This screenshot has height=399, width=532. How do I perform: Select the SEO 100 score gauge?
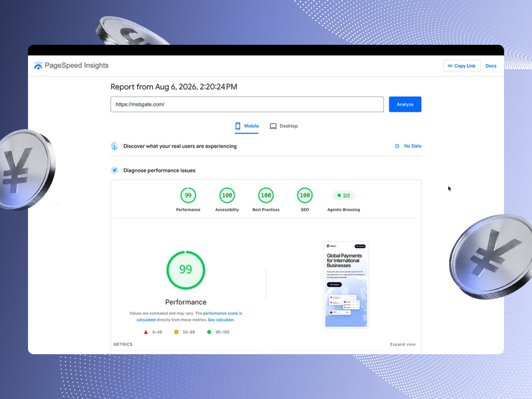coord(305,195)
